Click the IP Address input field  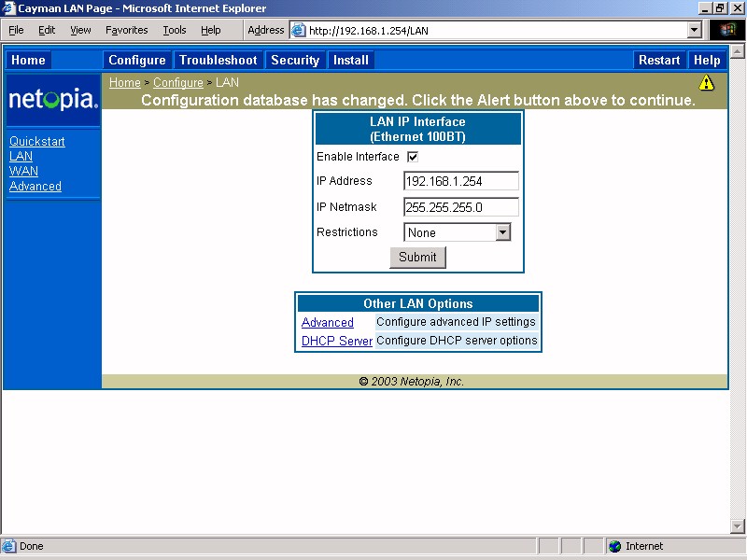[x=460, y=181]
